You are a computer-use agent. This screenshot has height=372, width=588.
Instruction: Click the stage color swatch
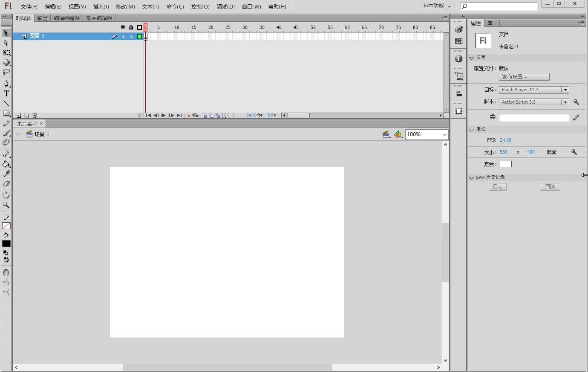(x=505, y=164)
